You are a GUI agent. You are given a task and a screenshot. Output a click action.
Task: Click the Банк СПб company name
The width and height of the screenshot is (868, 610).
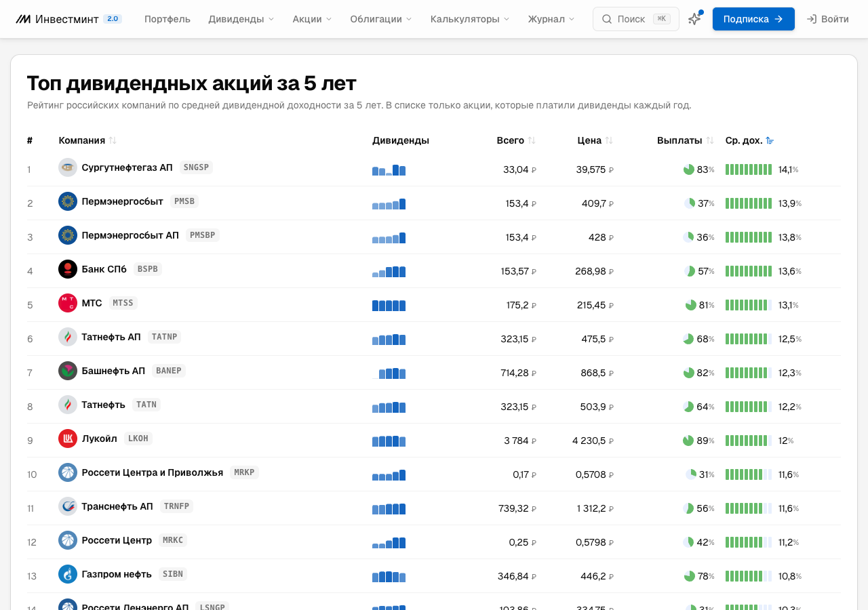[104, 269]
